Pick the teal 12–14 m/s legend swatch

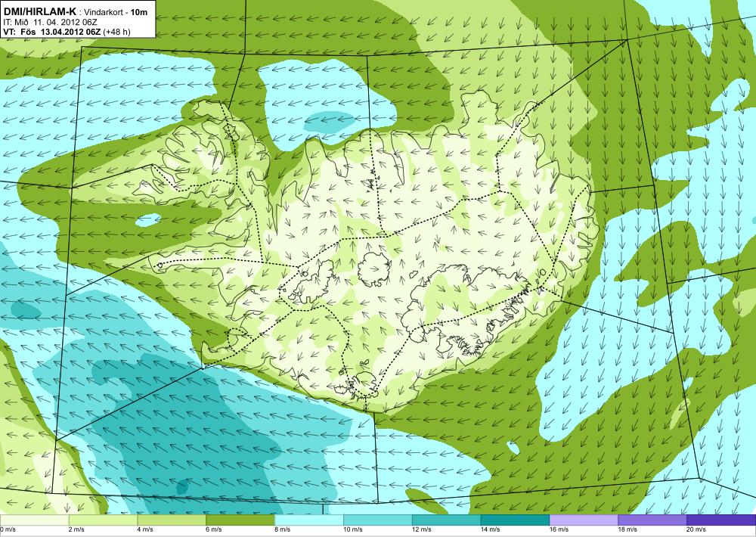(447, 520)
